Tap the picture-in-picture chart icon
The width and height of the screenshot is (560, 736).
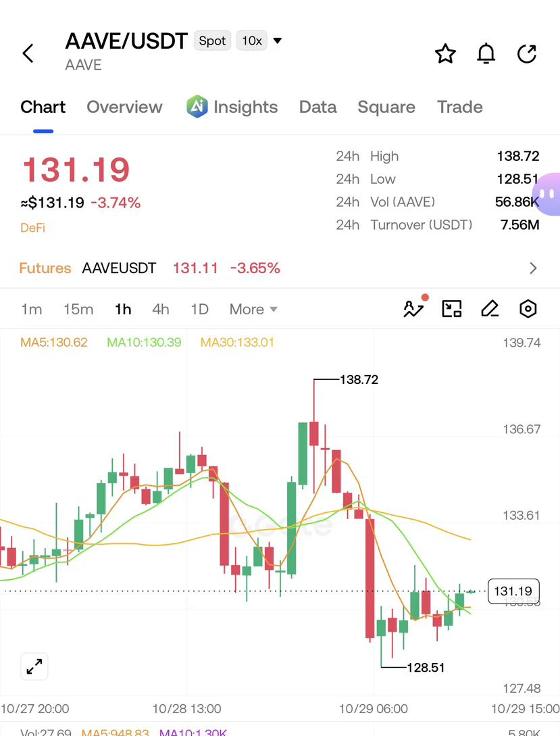click(452, 309)
